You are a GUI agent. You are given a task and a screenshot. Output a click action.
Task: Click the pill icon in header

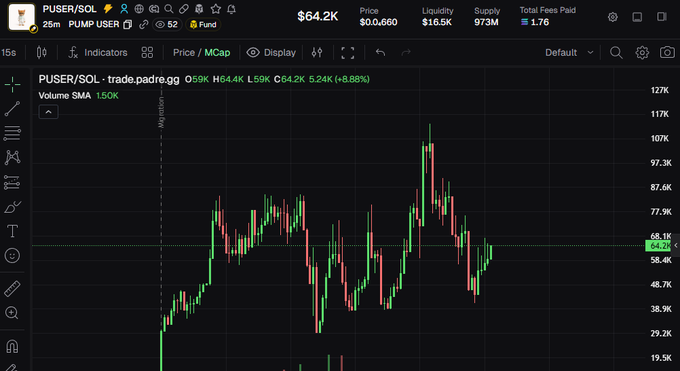(184, 9)
